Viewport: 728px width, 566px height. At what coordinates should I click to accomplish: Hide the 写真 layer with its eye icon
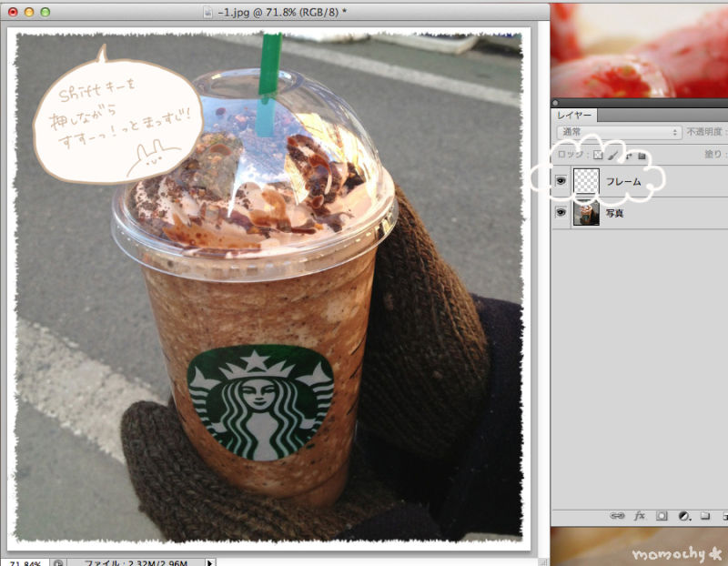[x=561, y=212]
